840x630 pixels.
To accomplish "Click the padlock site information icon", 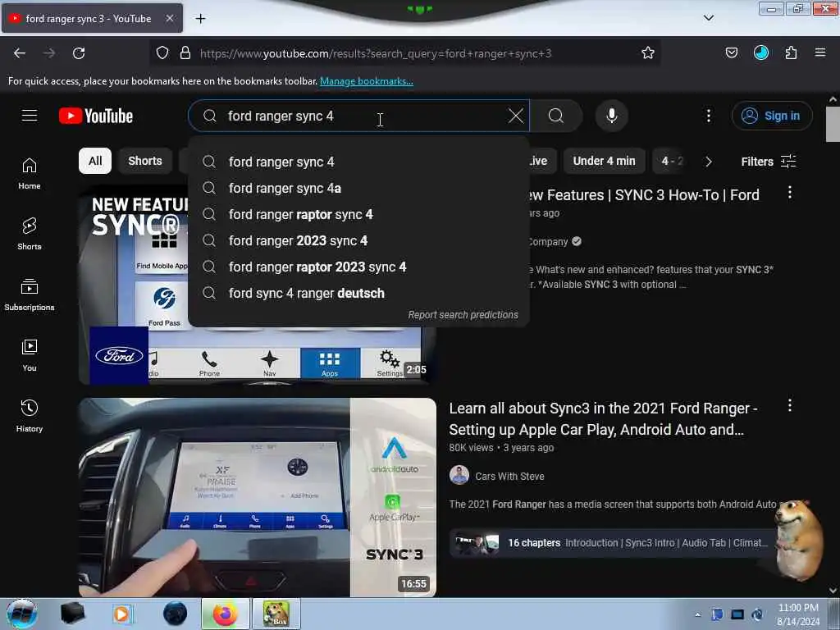I will (185, 53).
